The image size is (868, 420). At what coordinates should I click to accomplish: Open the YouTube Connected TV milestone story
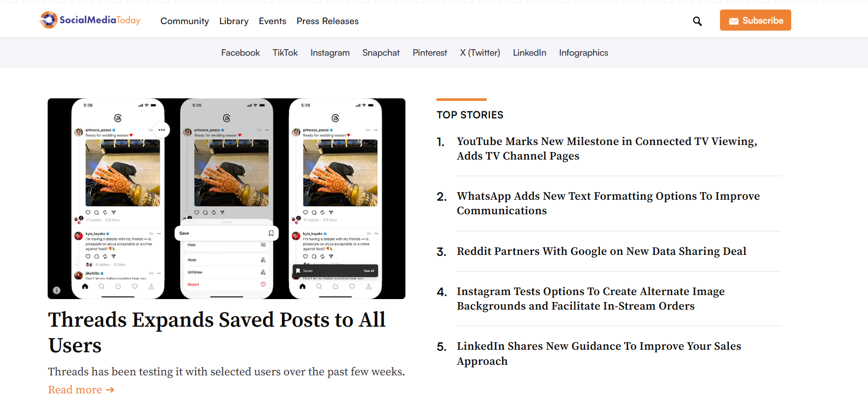coord(607,149)
